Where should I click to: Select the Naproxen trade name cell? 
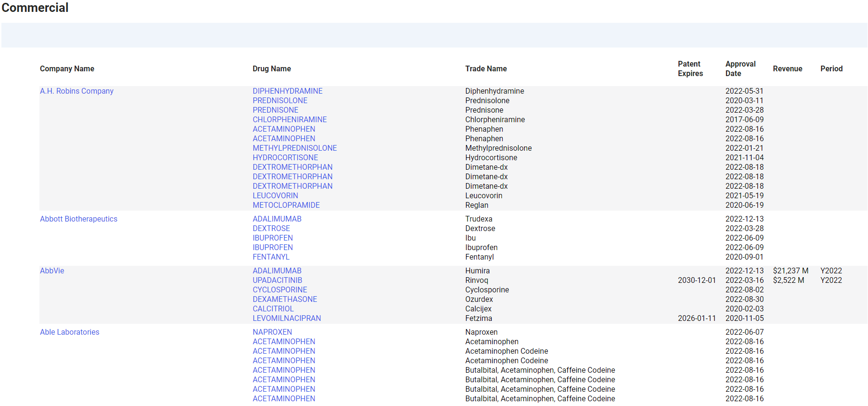point(481,332)
